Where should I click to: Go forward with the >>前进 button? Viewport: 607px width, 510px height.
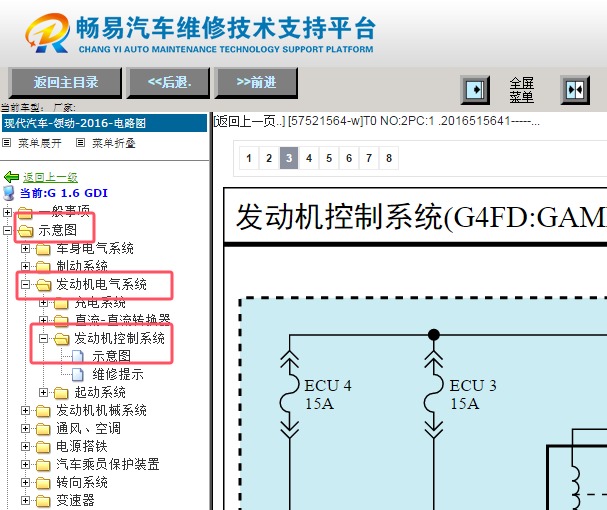tap(256, 82)
